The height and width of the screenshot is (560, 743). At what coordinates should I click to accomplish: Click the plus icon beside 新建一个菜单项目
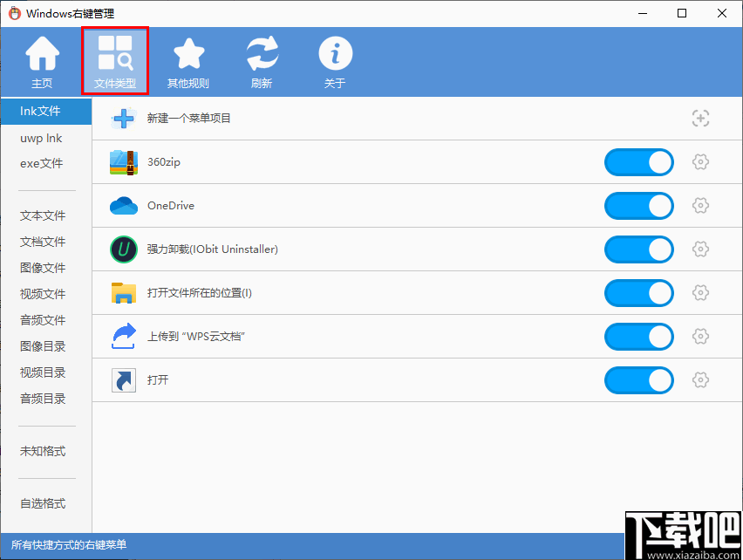coord(124,118)
